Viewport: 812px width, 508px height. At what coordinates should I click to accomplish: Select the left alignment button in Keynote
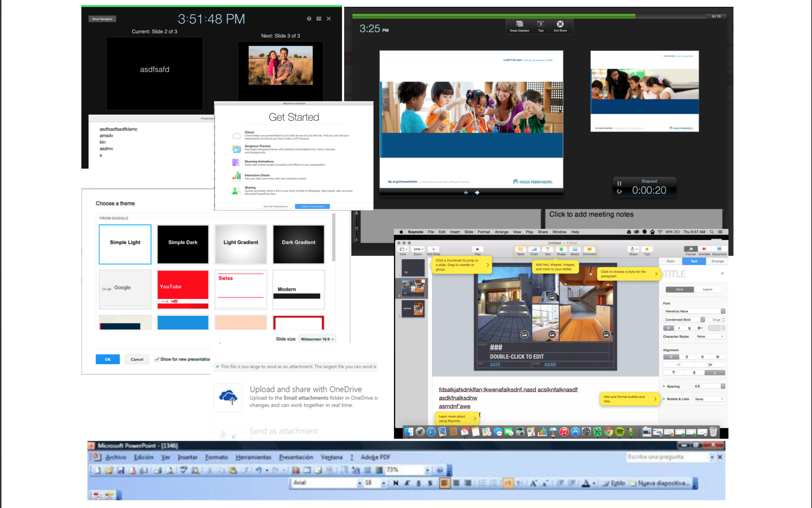click(x=671, y=357)
